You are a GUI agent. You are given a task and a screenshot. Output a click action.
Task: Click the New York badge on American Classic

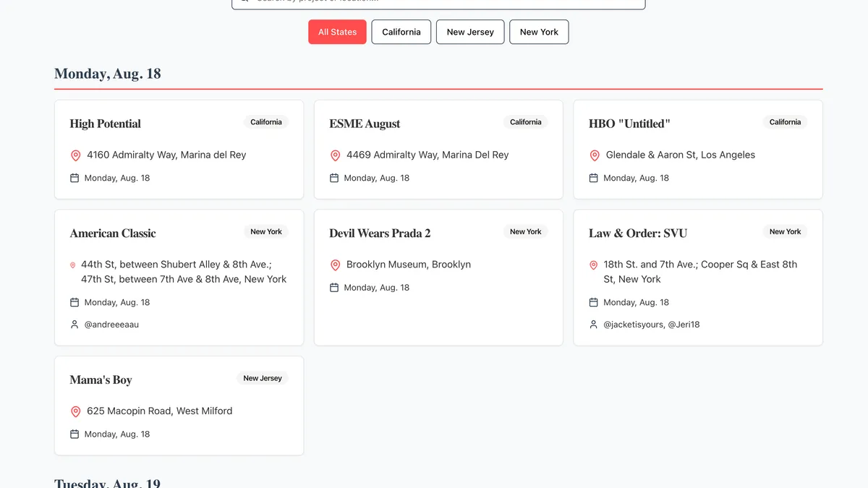(x=266, y=232)
